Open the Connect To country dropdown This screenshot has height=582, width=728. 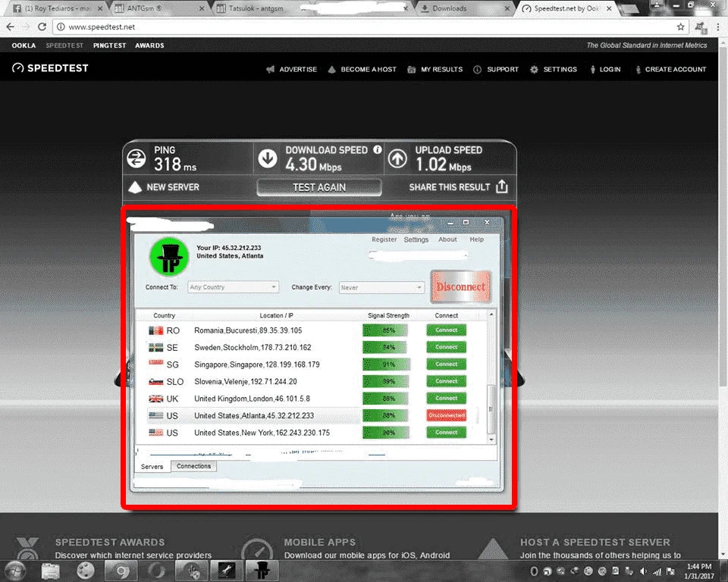click(233, 287)
